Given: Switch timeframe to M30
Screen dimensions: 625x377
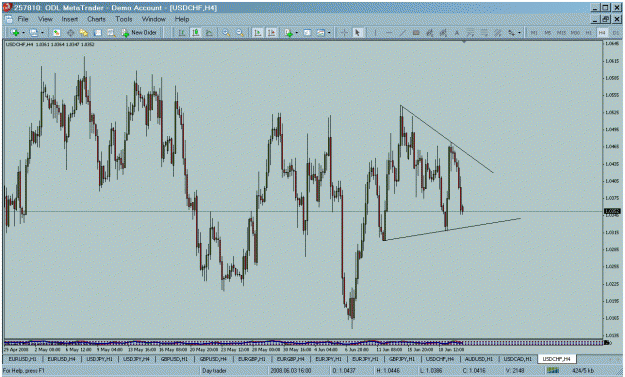Looking at the screenshot, I should pyautogui.click(x=575, y=33).
